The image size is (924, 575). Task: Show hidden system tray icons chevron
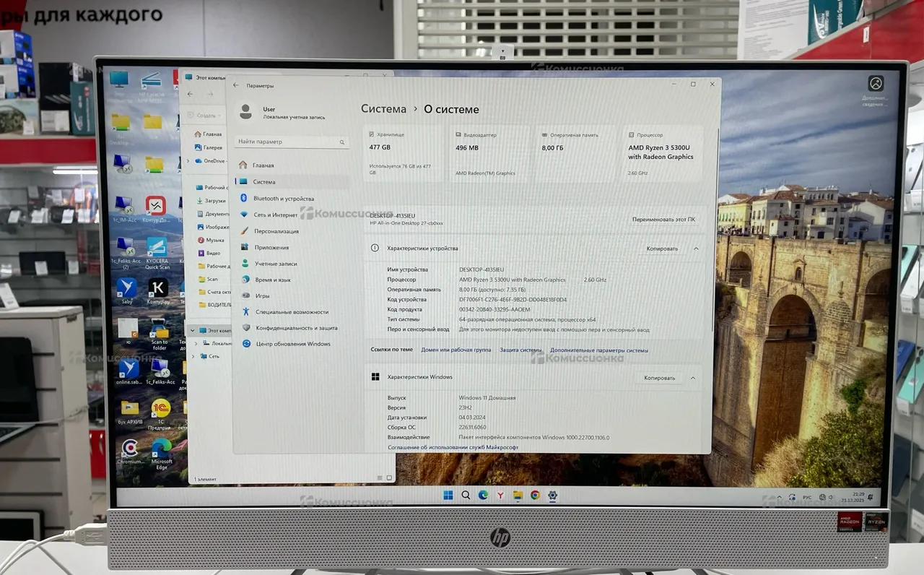coord(779,498)
